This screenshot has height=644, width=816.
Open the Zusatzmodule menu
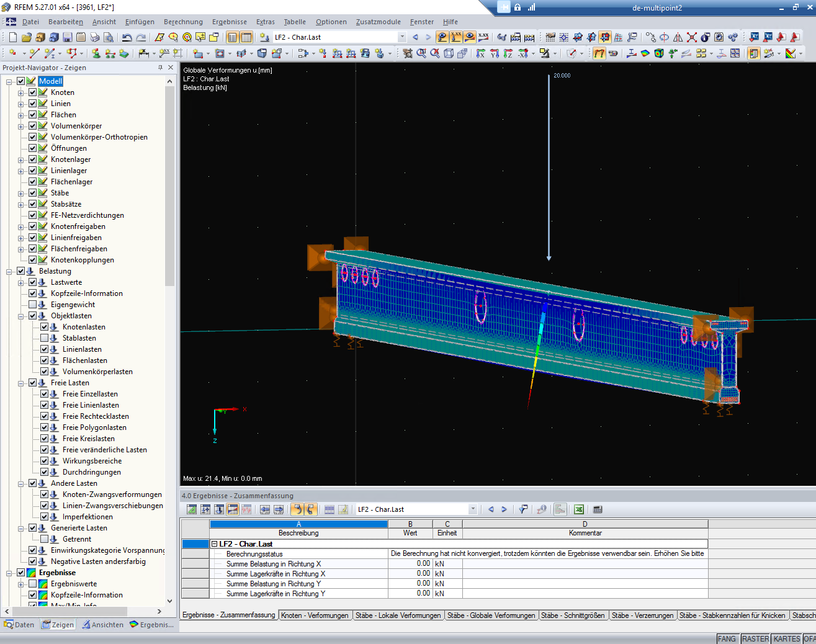[x=378, y=22]
